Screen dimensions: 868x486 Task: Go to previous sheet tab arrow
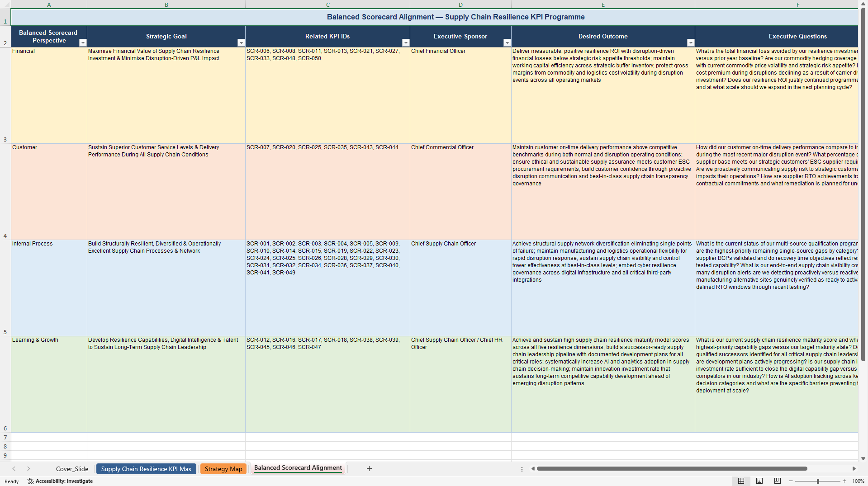pos(14,469)
